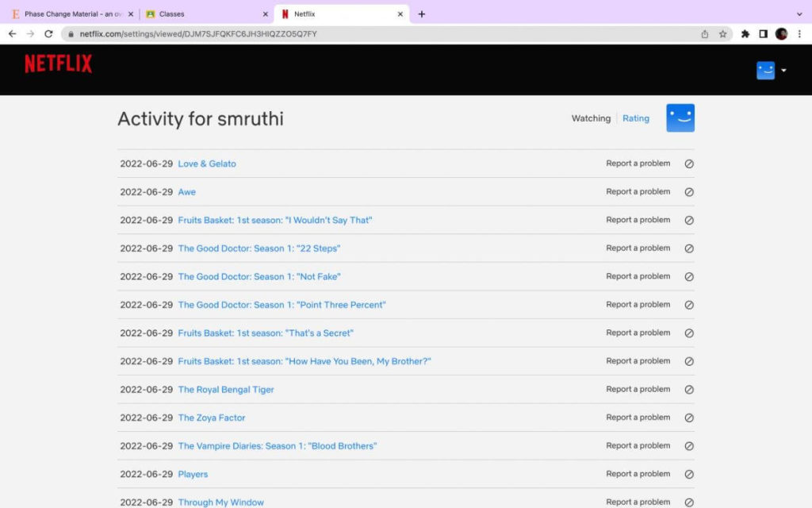Expand the profile dropdown arrow
This screenshot has width=812, height=508.
click(783, 71)
